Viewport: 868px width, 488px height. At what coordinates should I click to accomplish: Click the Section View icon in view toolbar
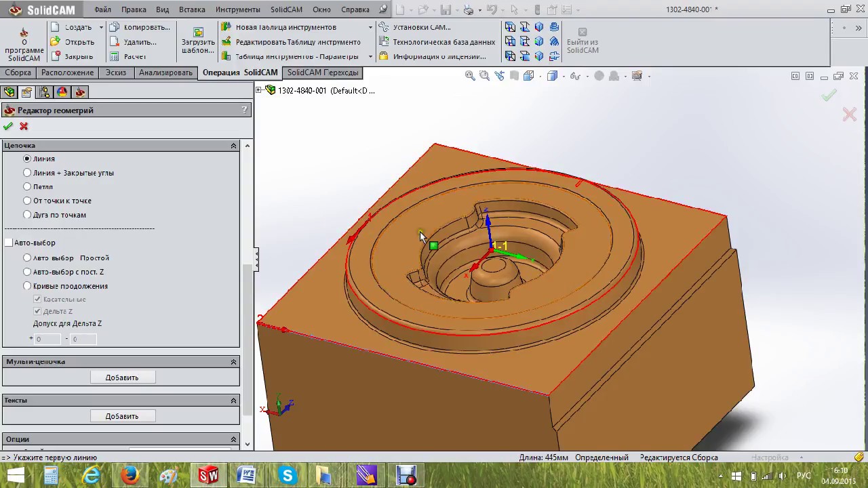515,76
